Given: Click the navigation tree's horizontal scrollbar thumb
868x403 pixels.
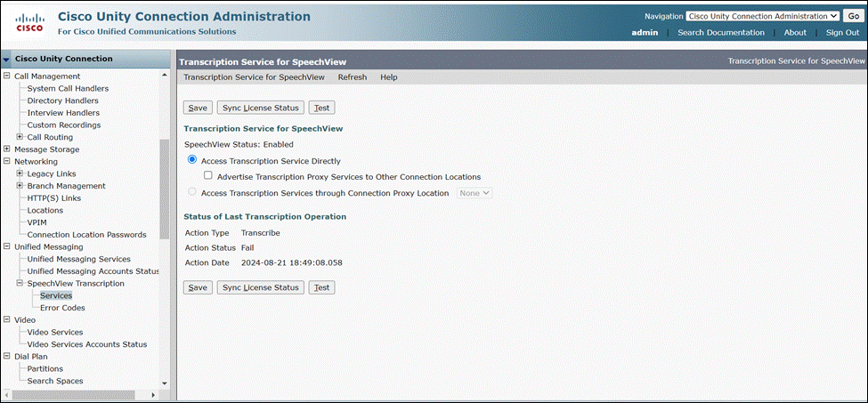Looking at the screenshot, I should (73, 395).
